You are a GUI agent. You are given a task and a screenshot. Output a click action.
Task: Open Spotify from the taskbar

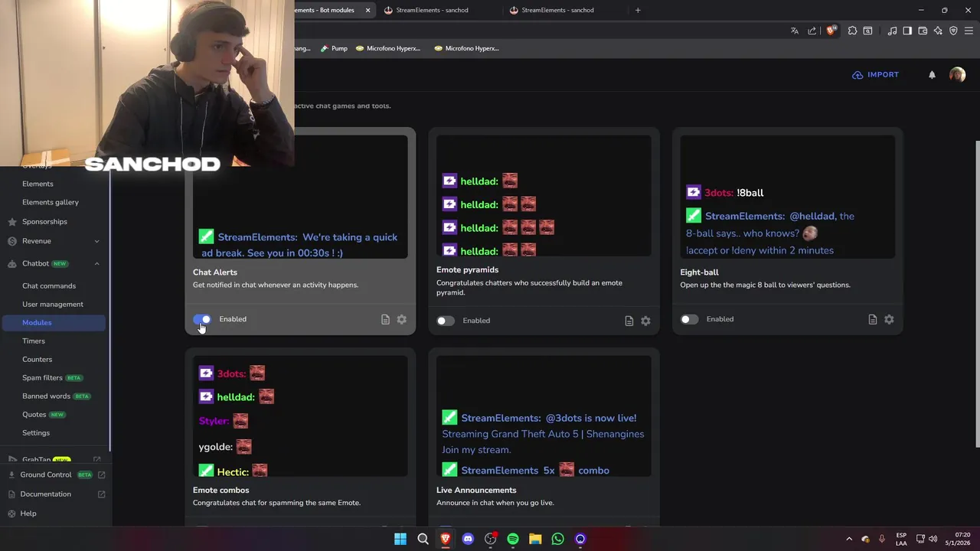pyautogui.click(x=513, y=539)
